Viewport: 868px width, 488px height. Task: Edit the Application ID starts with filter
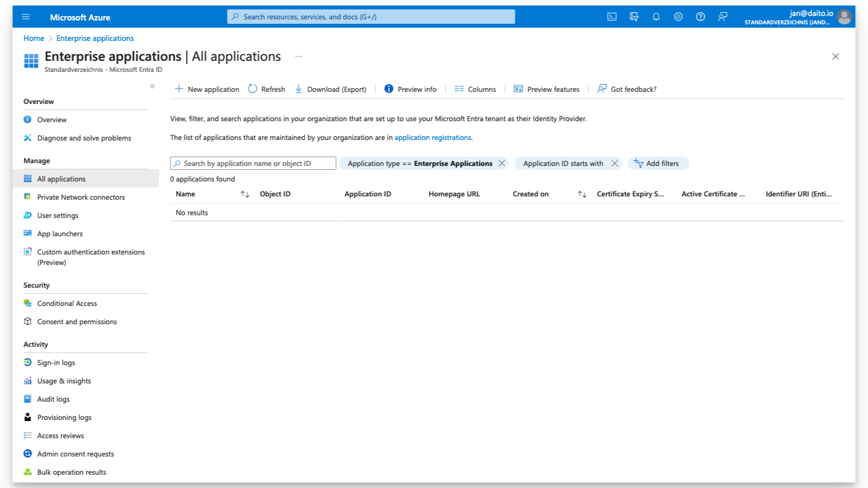563,163
